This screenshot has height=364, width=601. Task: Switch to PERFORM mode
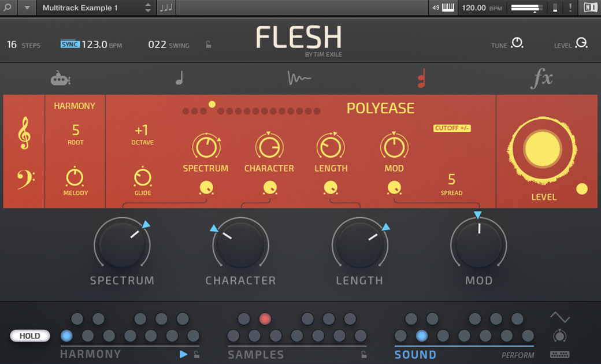[518, 355]
